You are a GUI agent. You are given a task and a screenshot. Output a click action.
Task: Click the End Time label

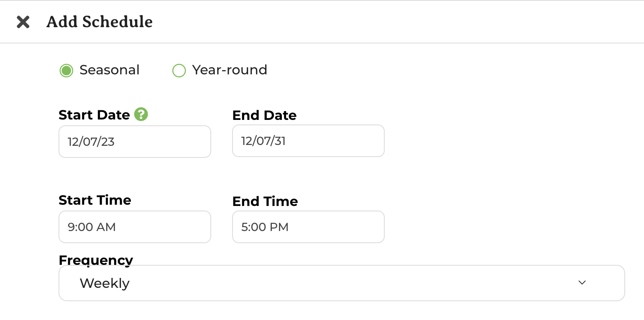point(265,201)
